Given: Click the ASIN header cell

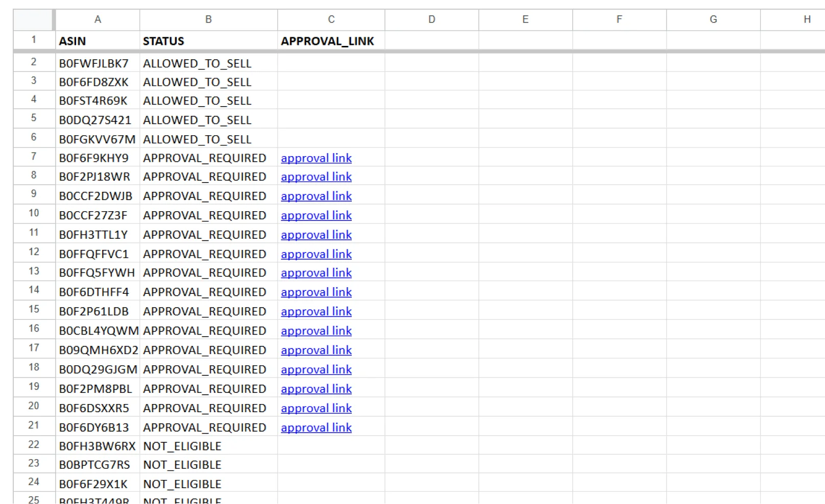Looking at the screenshot, I should click(98, 41).
